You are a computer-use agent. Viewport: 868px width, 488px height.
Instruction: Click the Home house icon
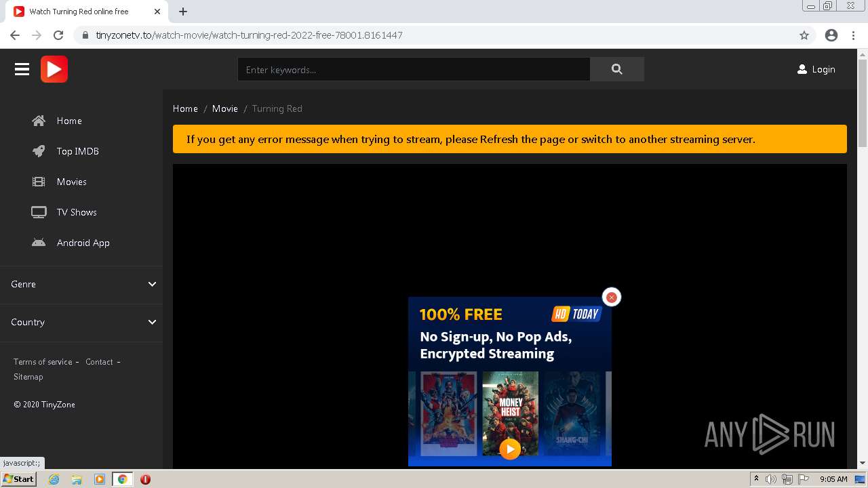pyautogui.click(x=39, y=121)
